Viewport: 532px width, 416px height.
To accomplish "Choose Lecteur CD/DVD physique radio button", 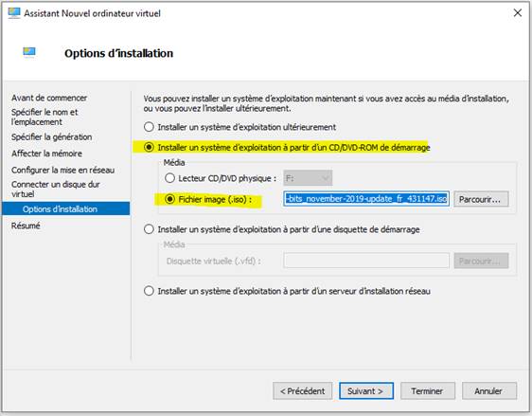I will (169, 178).
